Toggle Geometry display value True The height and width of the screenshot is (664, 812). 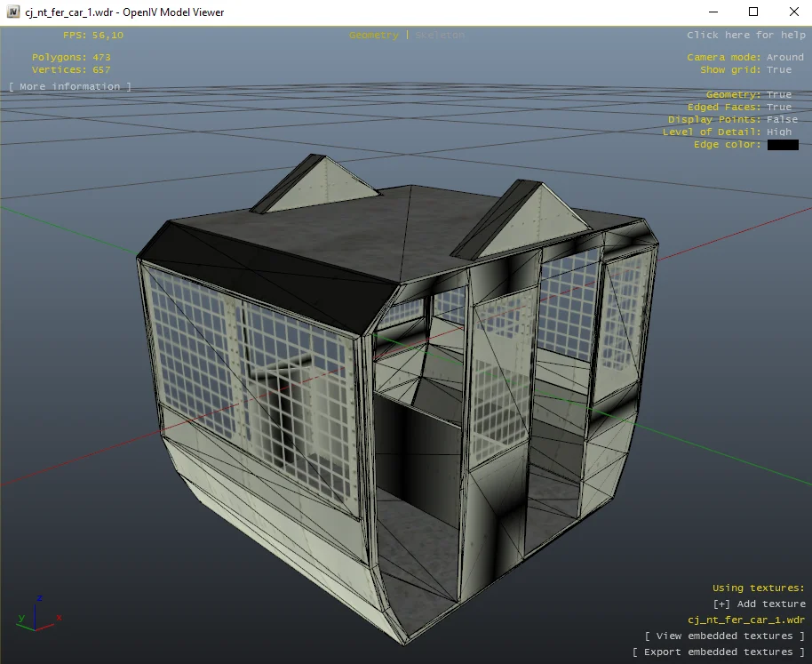point(778,94)
